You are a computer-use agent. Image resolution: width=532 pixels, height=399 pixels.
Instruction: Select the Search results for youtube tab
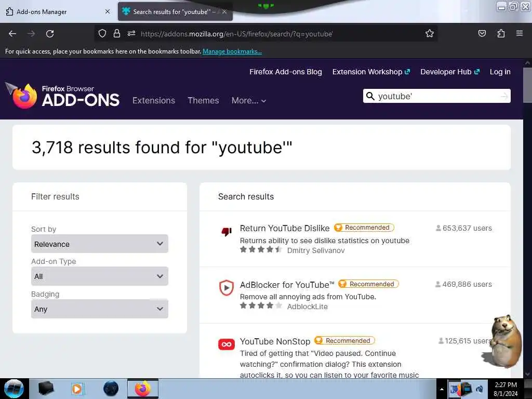(x=175, y=11)
